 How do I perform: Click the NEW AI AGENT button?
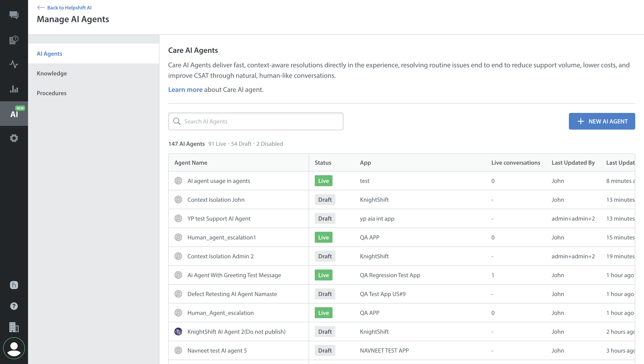pyautogui.click(x=602, y=121)
